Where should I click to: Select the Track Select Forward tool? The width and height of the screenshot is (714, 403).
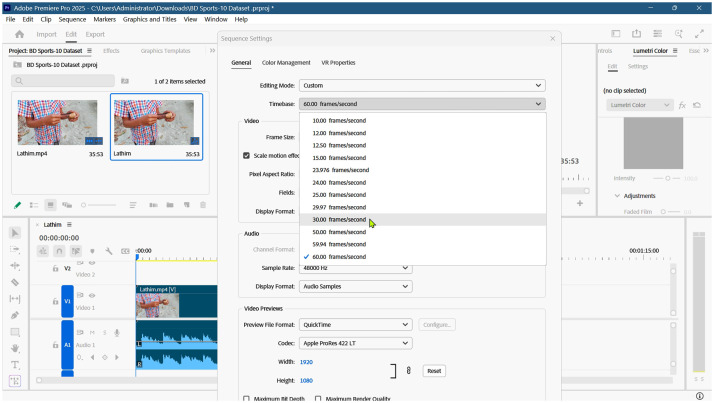[15, 250]
